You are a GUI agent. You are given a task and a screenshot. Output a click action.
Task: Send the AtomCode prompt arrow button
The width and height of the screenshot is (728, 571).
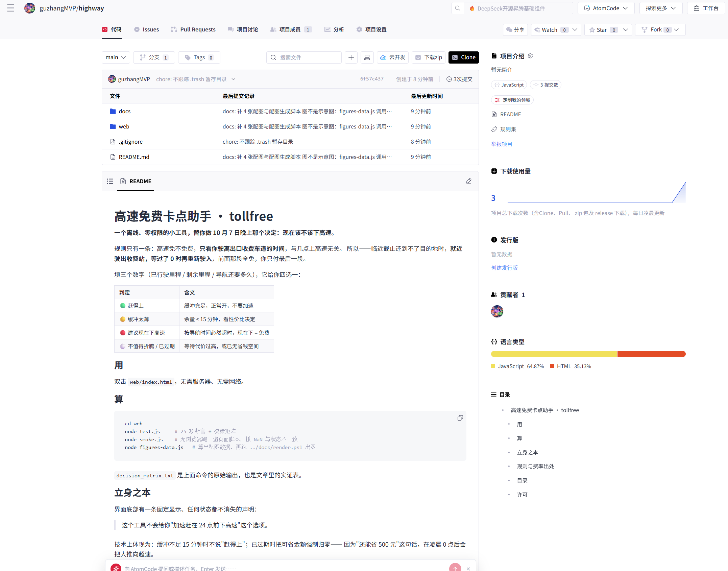click(455, 568)
